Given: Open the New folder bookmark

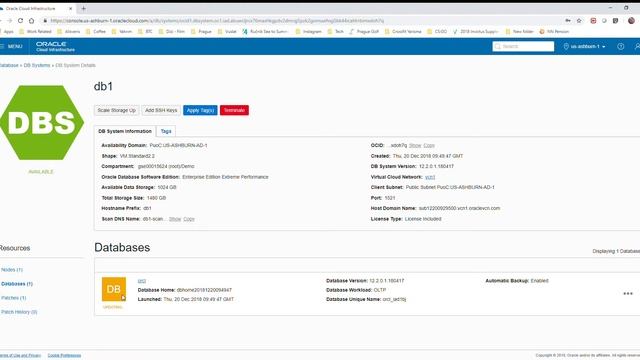Looking at the screenshot, I should coord(520,31).
